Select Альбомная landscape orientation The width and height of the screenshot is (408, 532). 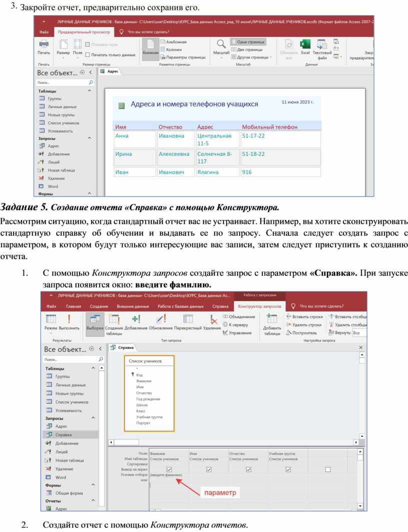pos(173,41)
